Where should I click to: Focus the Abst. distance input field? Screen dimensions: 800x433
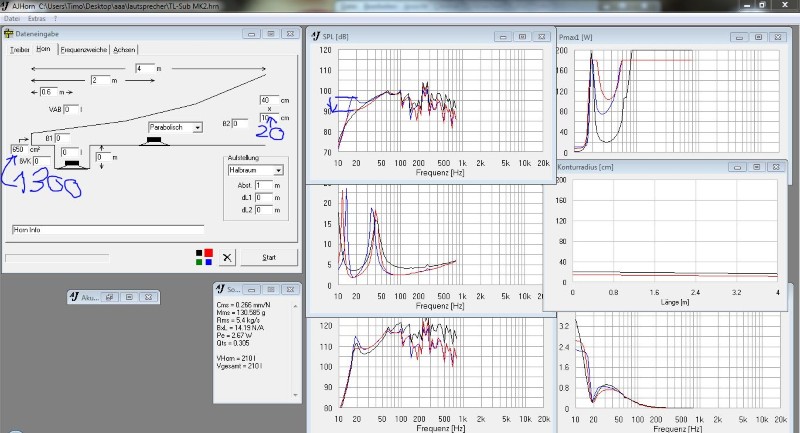[264, 185]
